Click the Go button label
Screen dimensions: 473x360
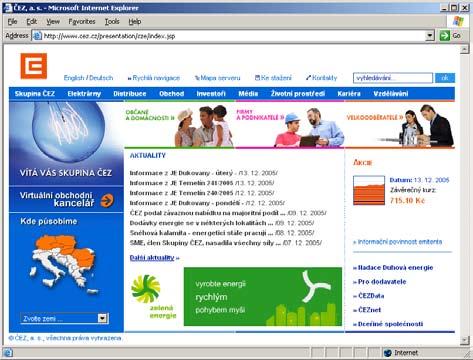click(457, 35)
